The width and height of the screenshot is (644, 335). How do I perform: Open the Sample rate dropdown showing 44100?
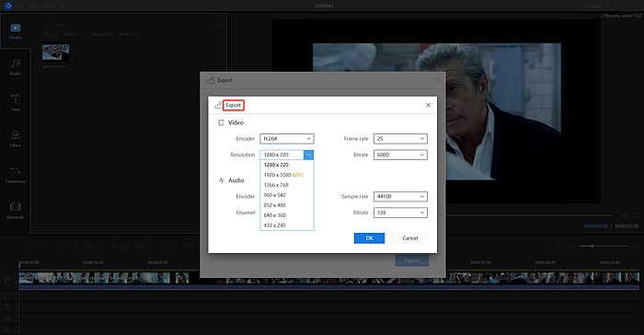point(400,196)
